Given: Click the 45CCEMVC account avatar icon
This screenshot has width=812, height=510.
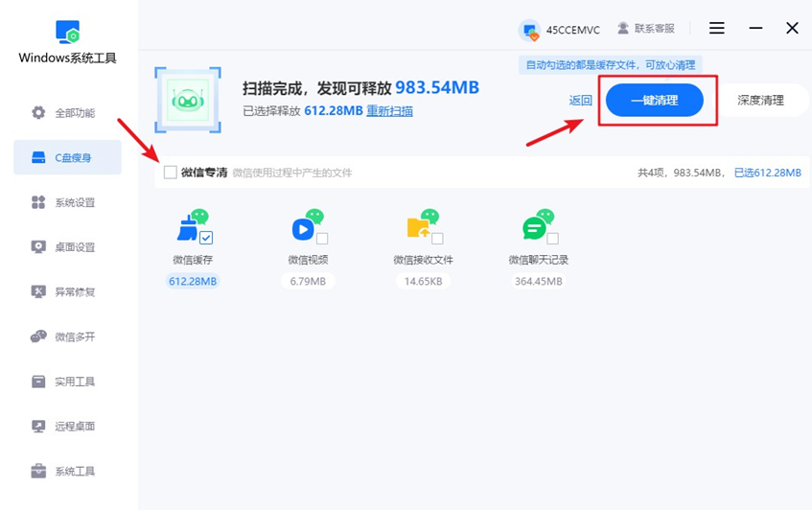Looking at the screenshot, I should coord(529,30).
